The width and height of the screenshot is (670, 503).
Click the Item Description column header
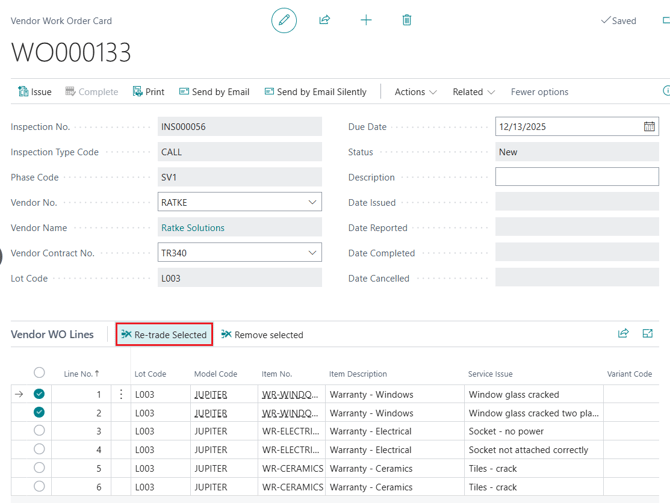(x=358, y=374)
